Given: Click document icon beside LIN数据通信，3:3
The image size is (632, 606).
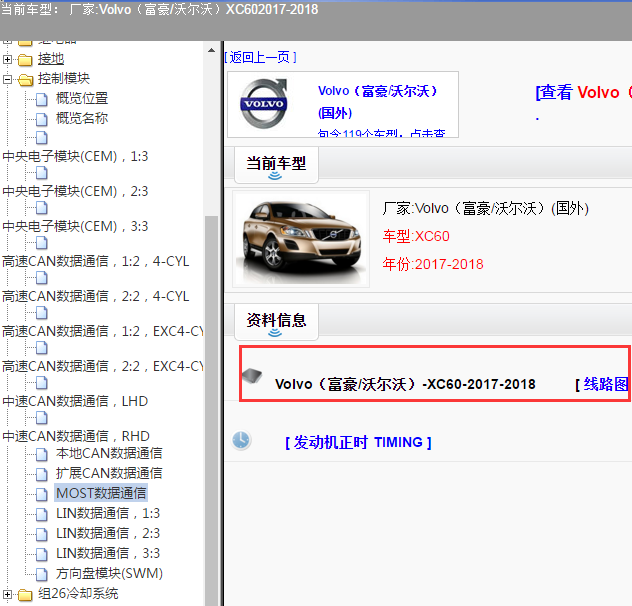Looking at the screenshot, I should [42, 554].
